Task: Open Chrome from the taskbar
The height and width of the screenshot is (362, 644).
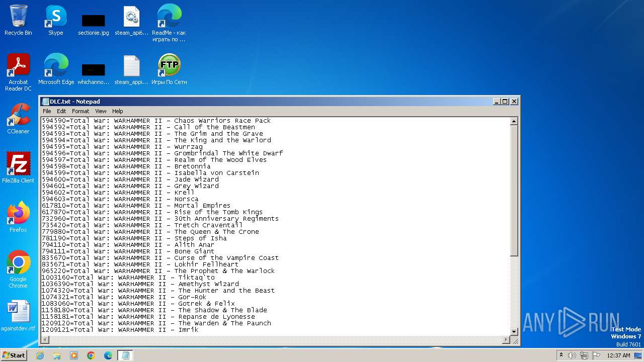Action: point(91,355)
